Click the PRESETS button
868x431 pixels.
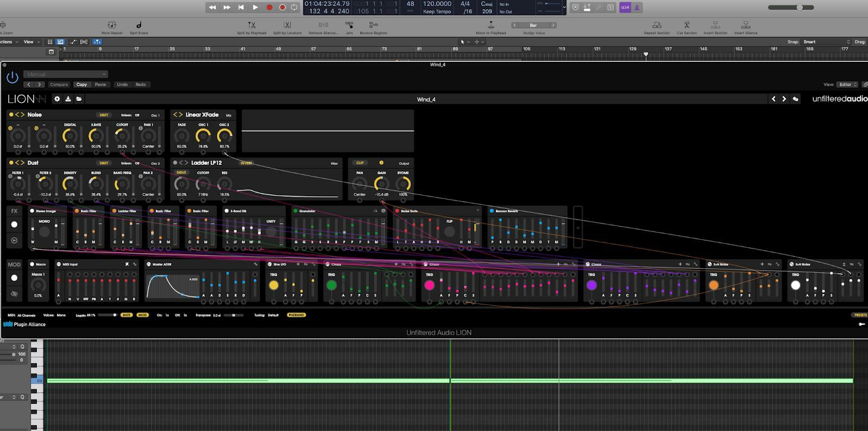[x=860, y=315]
